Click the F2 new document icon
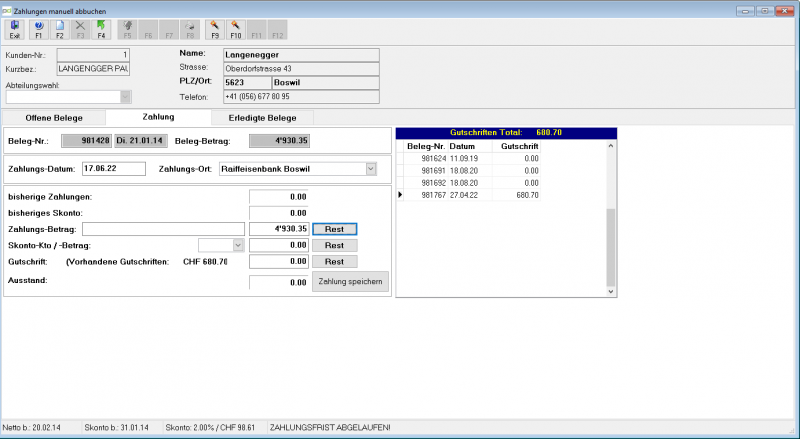 (x=60, y=30)
